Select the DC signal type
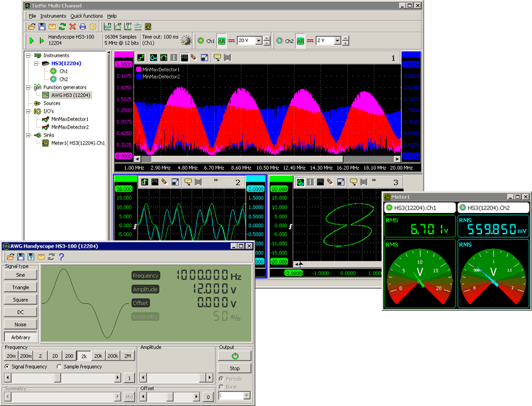The width and height of the screenshot is (532, 406). pos(21,312)
